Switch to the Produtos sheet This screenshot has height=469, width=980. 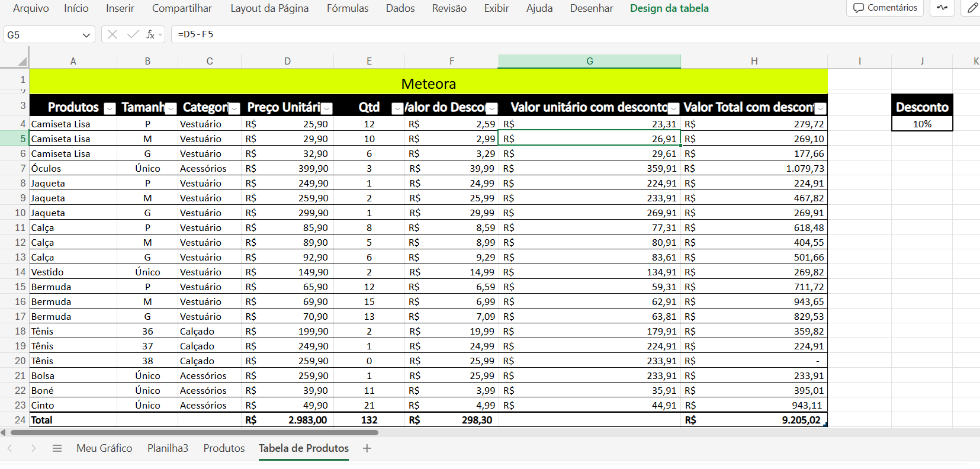point(224,448)
